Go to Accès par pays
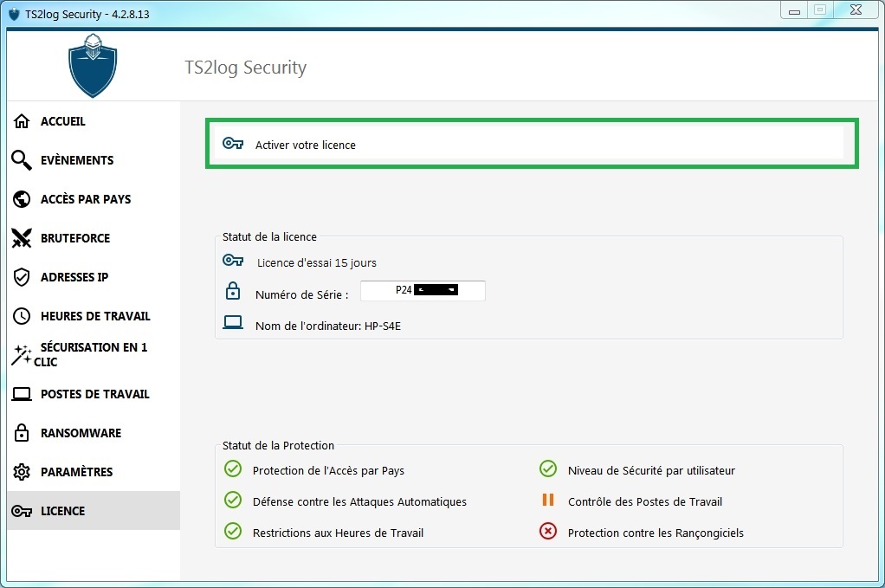Image resolution: width=885 pixels, height=588 pixels. 94,199
